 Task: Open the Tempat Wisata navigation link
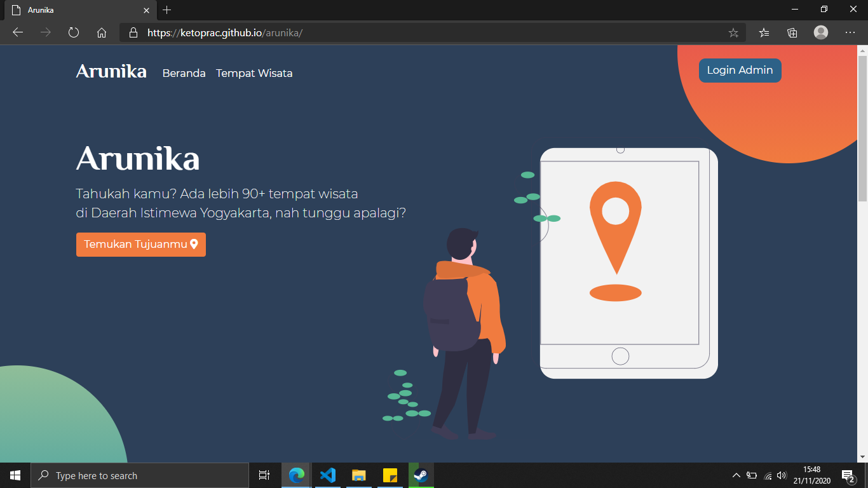[254, 73]
